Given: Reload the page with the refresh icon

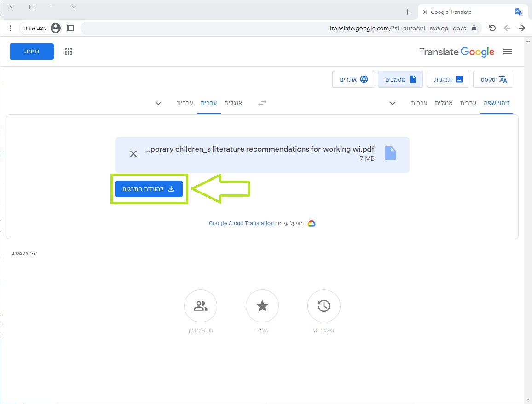Looking at the screenshot, I should tap(492, 28).
